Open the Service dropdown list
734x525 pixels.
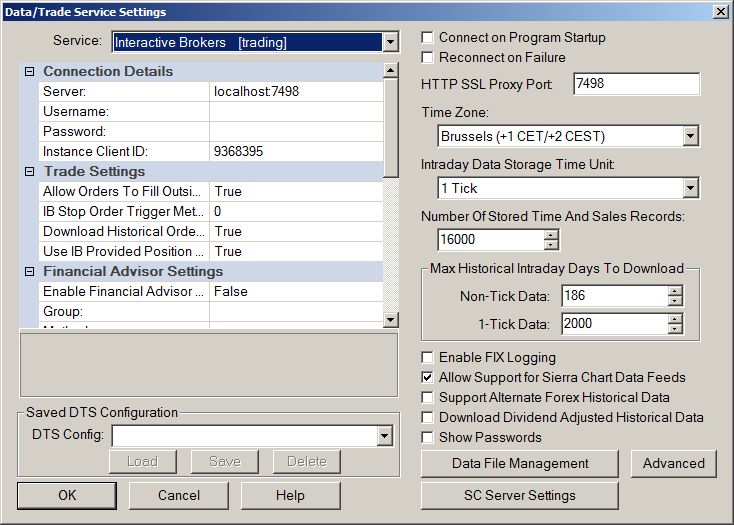tap(390, 43)
